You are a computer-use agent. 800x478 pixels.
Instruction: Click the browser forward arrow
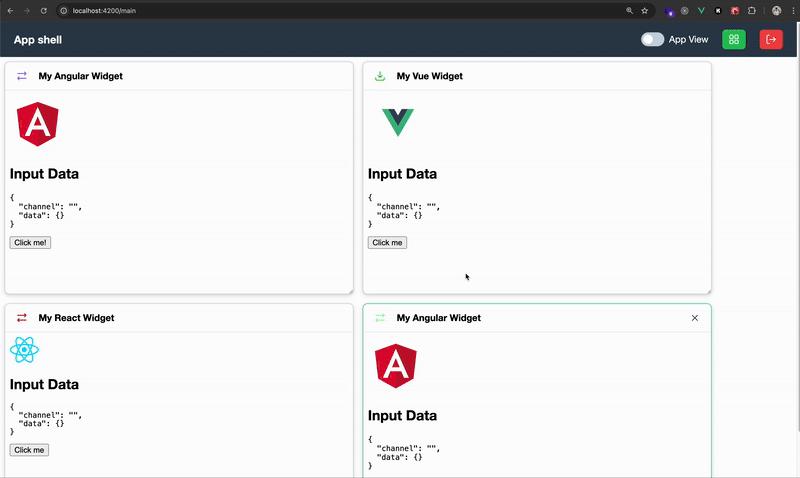[x=27, y=11]
